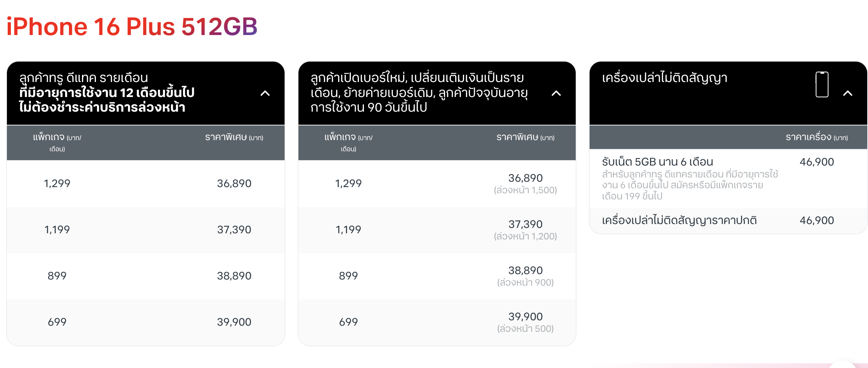Click the iPhone 16 Plus 512GB heading

pyautogui.click(x=132, y=27)
